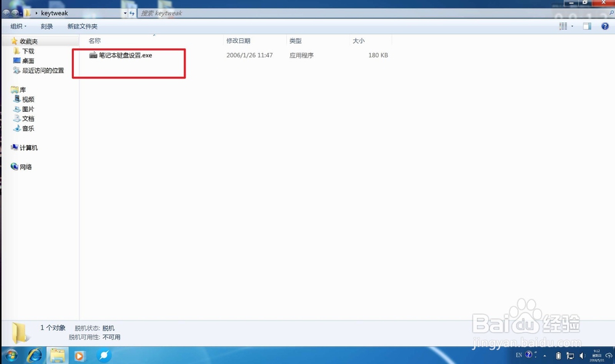Select the 音乐 library entry
This screenshot has height=364, width=615.
[x=26, y=128]
